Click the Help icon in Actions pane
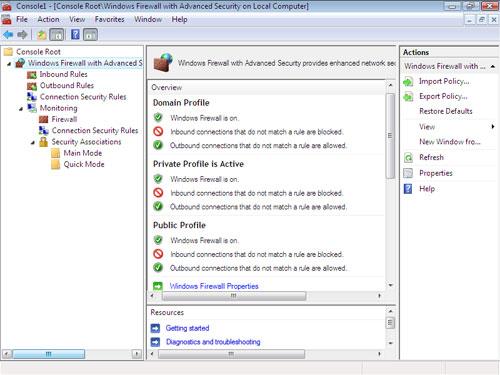This screenshot has height=375, width=500. tap(408, 189)
